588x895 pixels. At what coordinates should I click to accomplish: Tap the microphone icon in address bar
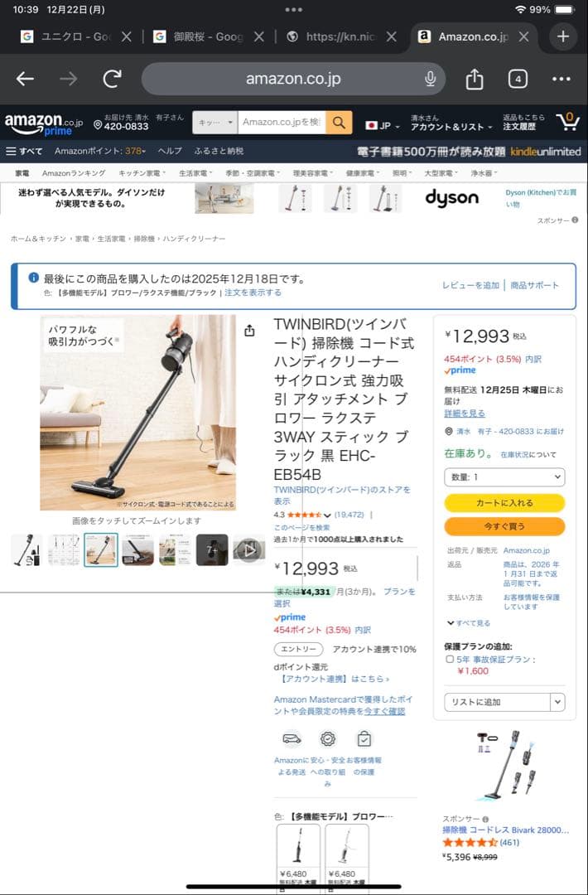point(431,79)
